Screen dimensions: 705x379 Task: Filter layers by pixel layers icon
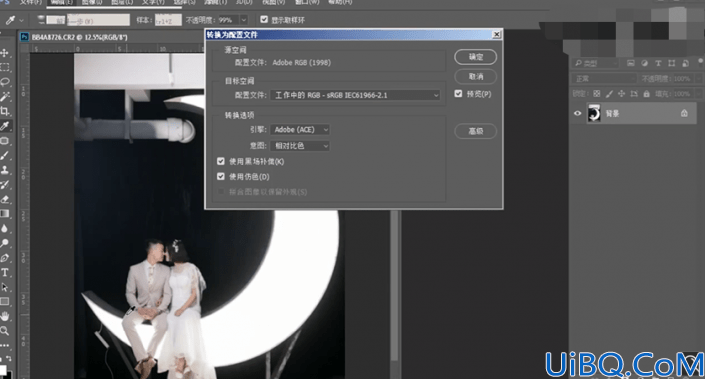(x=630, y=63)
